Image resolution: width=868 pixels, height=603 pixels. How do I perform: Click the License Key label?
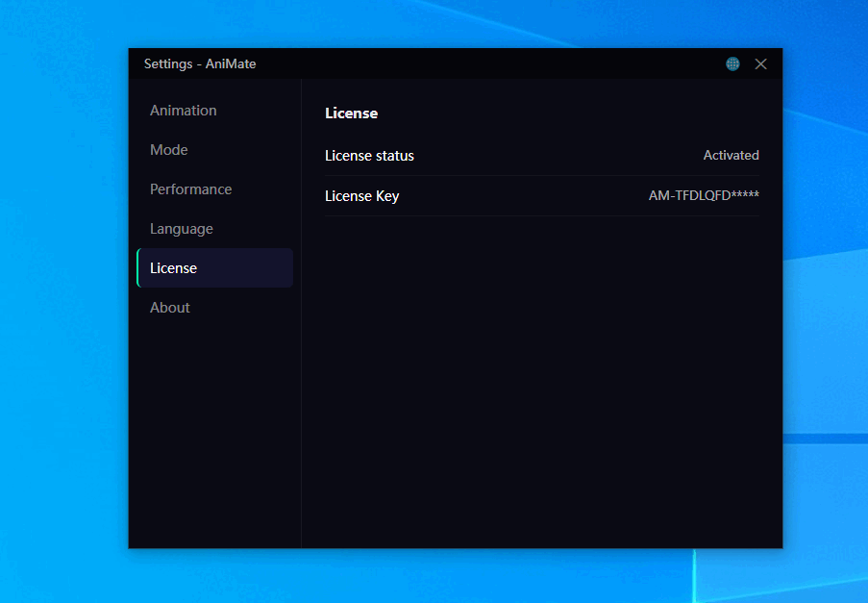click(x=362, y=196)
